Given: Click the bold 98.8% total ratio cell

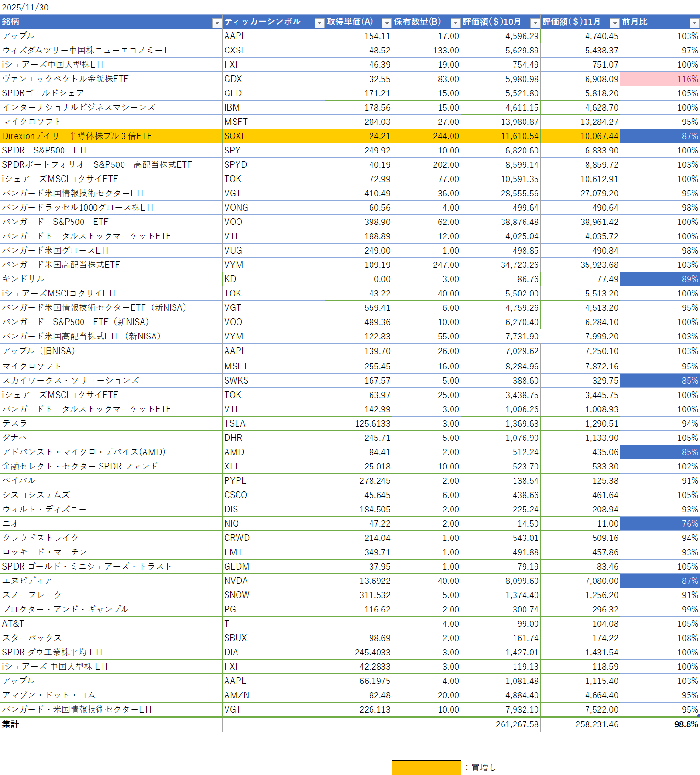Looking at the screenshot, I should (x=660, y=724).
